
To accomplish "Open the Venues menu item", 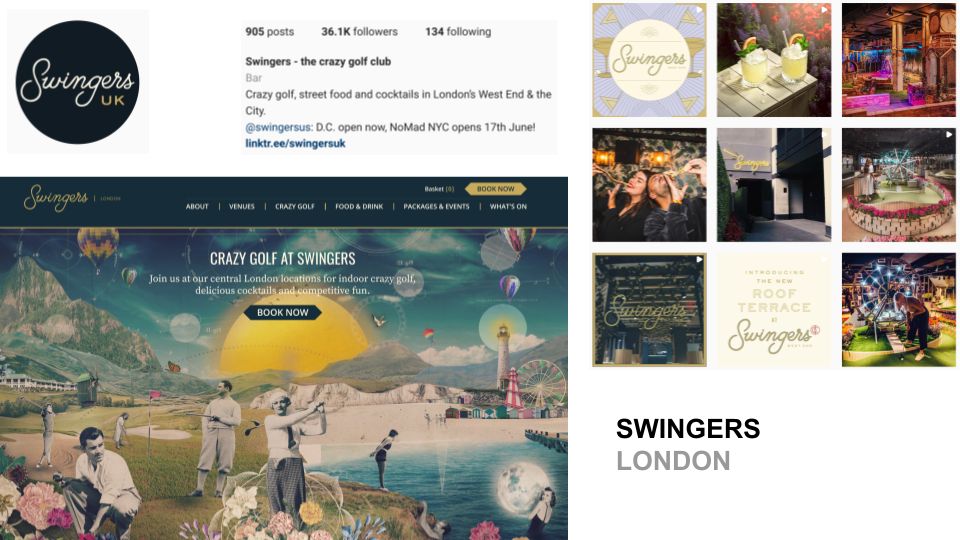I will (x=242, y=207).
